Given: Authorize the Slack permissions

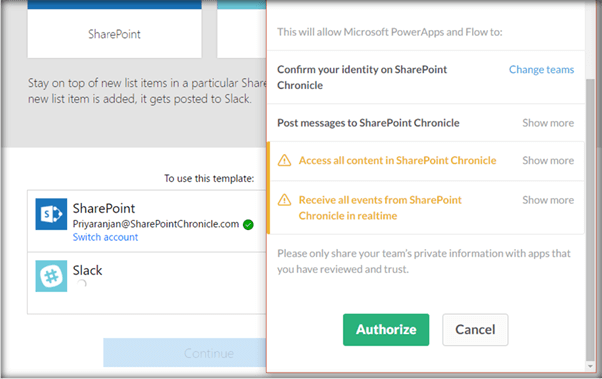Looking at the screenshot, I should click(x=386, y=329).
